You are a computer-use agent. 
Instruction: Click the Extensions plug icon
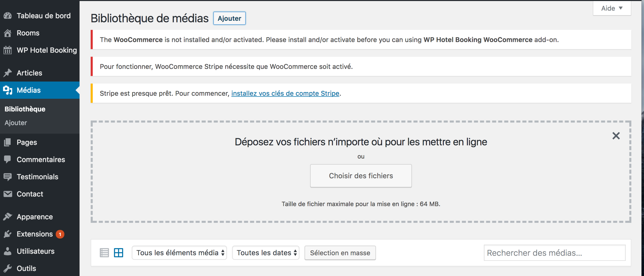(8, 234)
